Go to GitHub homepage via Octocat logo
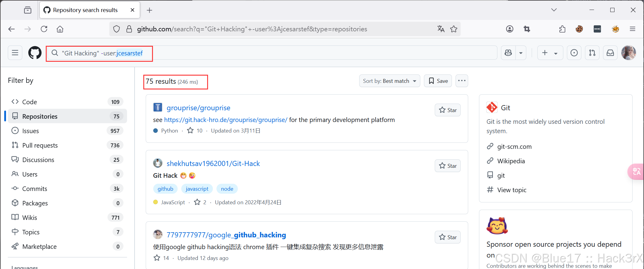 [35, 53]
